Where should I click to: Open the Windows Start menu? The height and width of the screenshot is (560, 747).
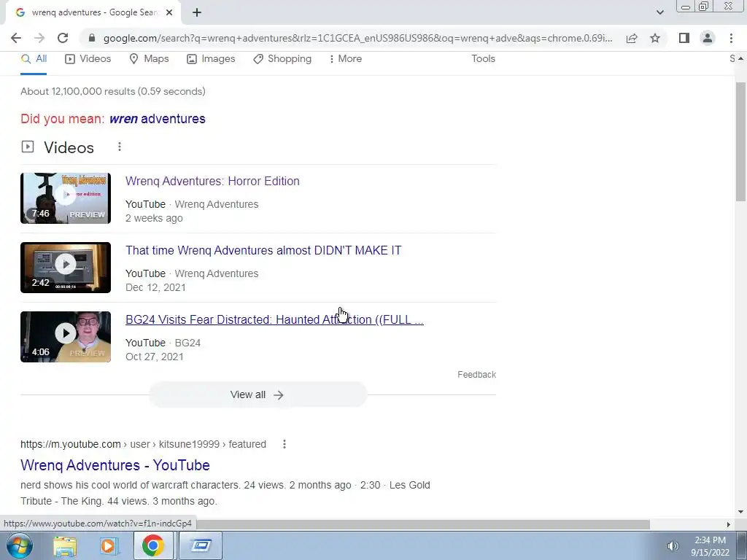click(x=20, y=545)
